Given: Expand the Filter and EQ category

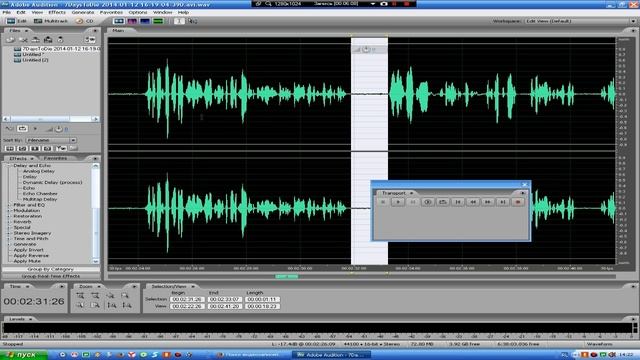Looking at the screenshot, I should [x=9, y=205].
